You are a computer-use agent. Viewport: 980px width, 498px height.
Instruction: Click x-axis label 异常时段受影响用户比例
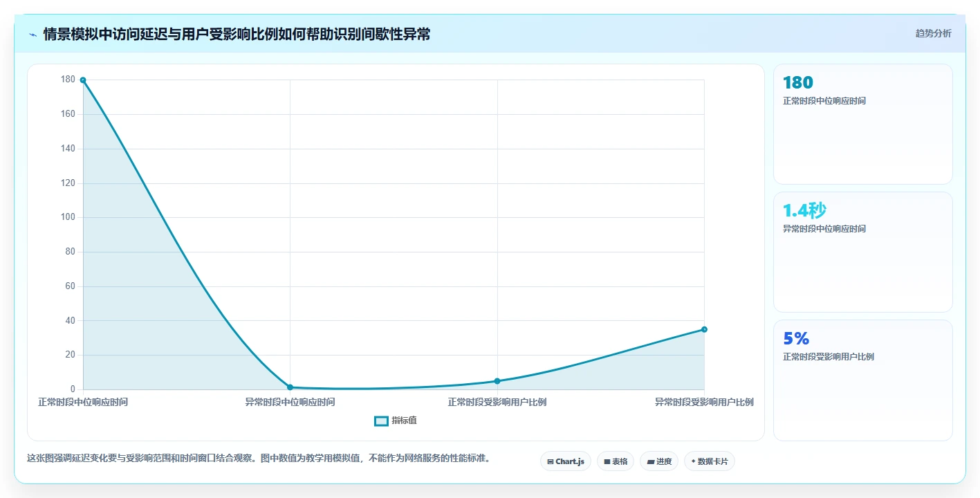point(704,402)
